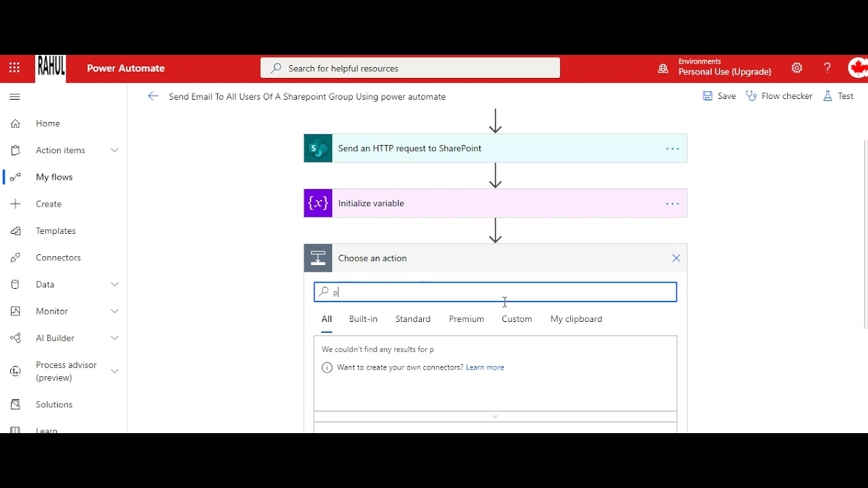868x488 pixels.
Task: Open menu for Initialize variable step
Action: [673, 203]
